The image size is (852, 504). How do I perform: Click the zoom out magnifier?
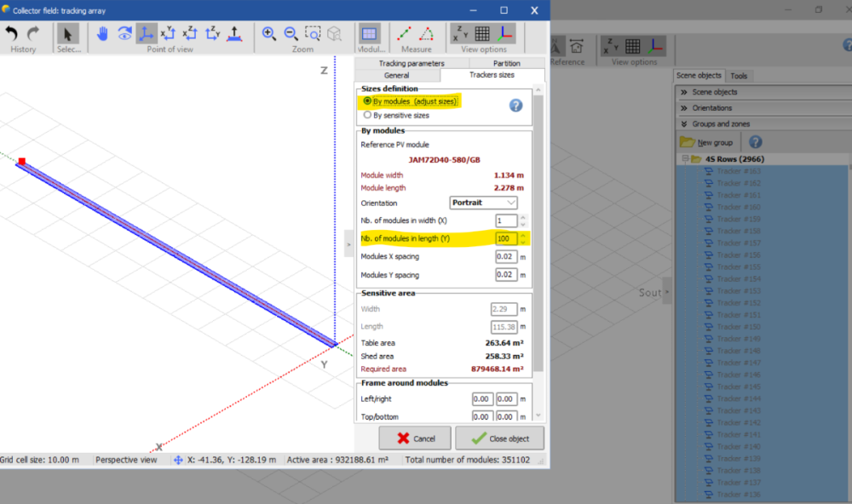[291, 34]
